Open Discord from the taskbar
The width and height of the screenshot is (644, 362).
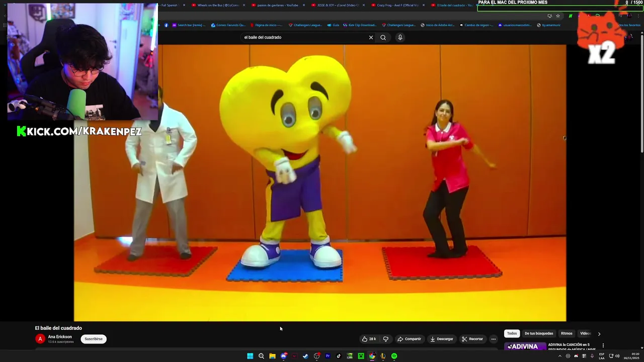(283, 356)
